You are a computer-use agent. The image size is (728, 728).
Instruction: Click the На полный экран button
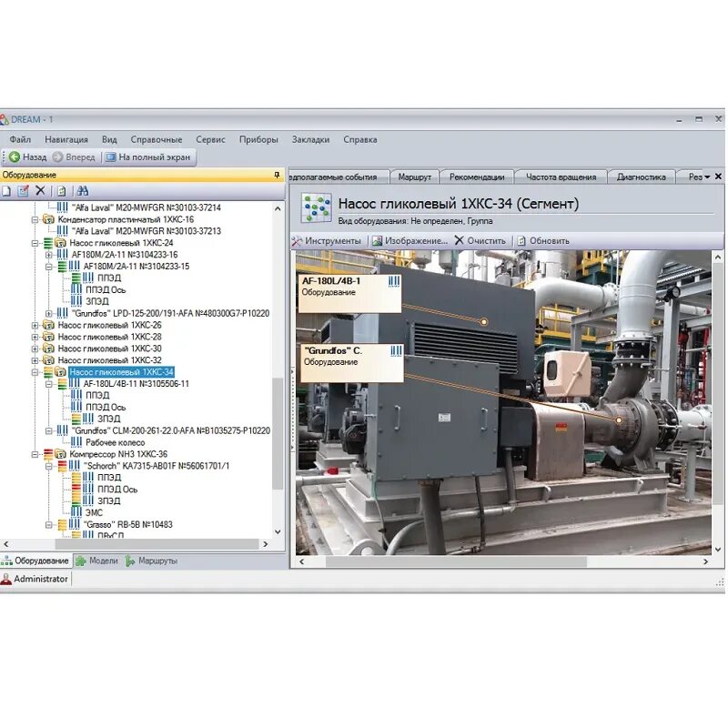(x=148, y=157)
